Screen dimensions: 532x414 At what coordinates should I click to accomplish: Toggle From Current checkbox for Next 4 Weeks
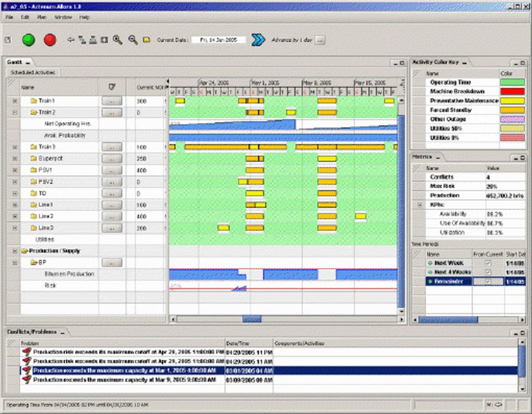[x=487, y=272]
